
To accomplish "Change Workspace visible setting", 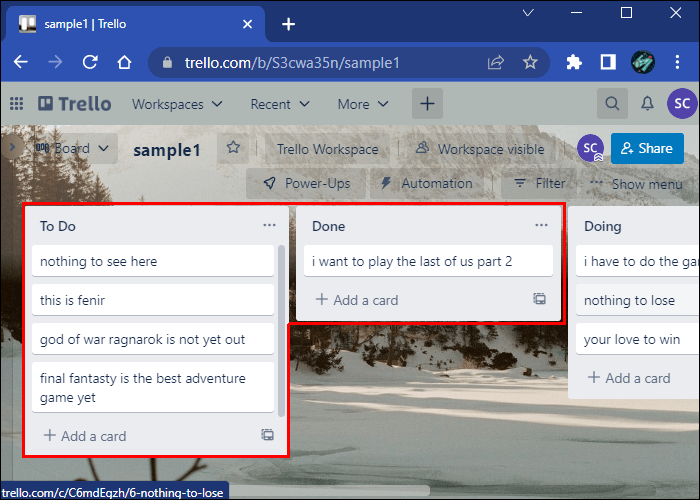I will pos(480,149).
